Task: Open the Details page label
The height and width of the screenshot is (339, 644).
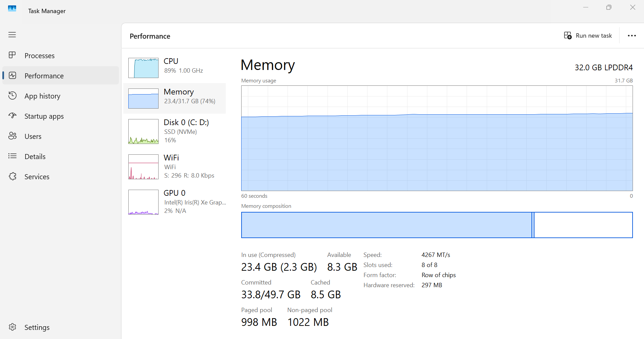Action: [35, 156]
